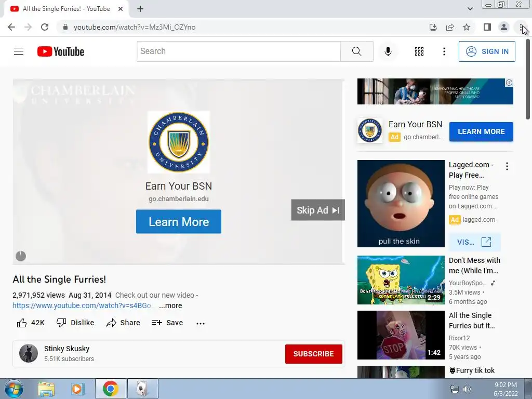Click the ad countdown circle indicator

click(x=21, y=256)
